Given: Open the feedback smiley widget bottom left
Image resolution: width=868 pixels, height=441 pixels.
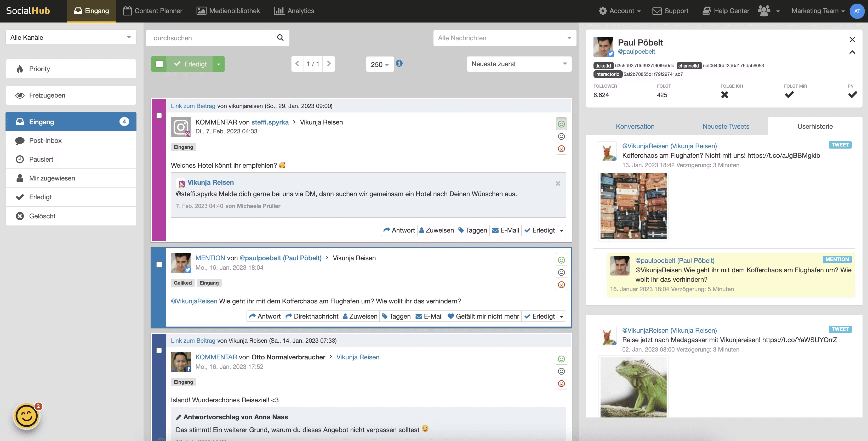Looking at the screenshot, I should pos(26,416).
